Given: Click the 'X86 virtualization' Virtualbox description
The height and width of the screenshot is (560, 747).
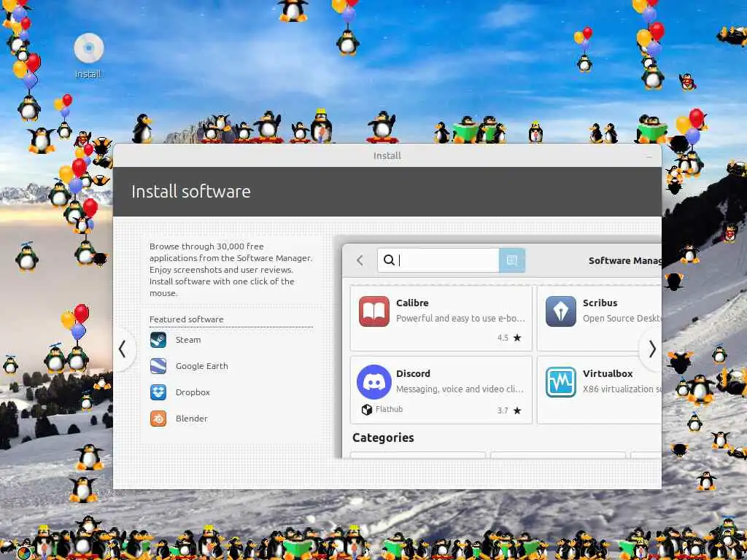Looking at the screenshot, I should [x=622, y=389].
